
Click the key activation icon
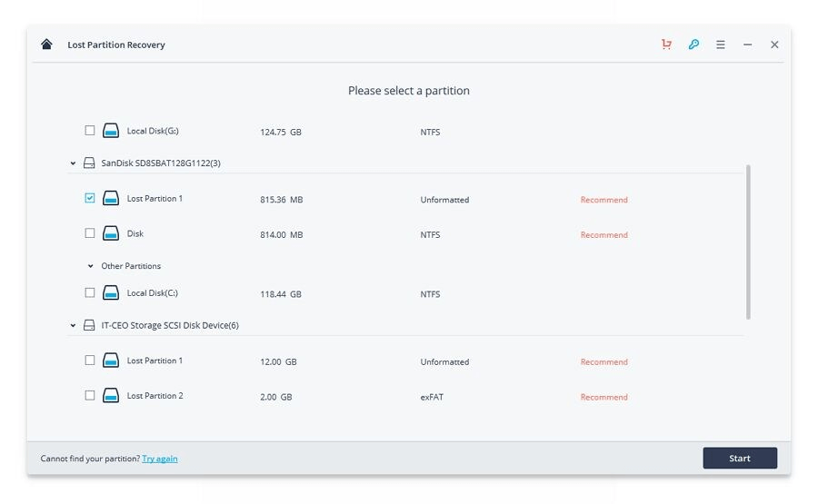pyautogui.click(x=693, y=44)
